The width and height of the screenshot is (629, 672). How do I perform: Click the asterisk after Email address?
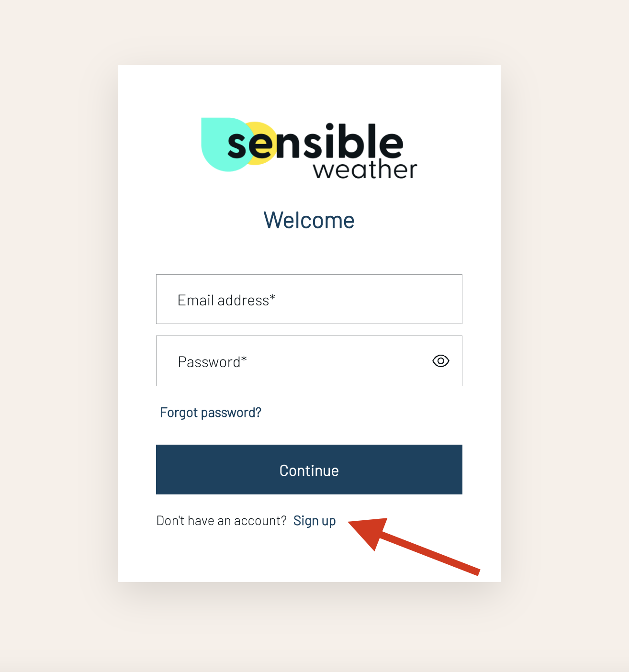click(x=272, y=298)
